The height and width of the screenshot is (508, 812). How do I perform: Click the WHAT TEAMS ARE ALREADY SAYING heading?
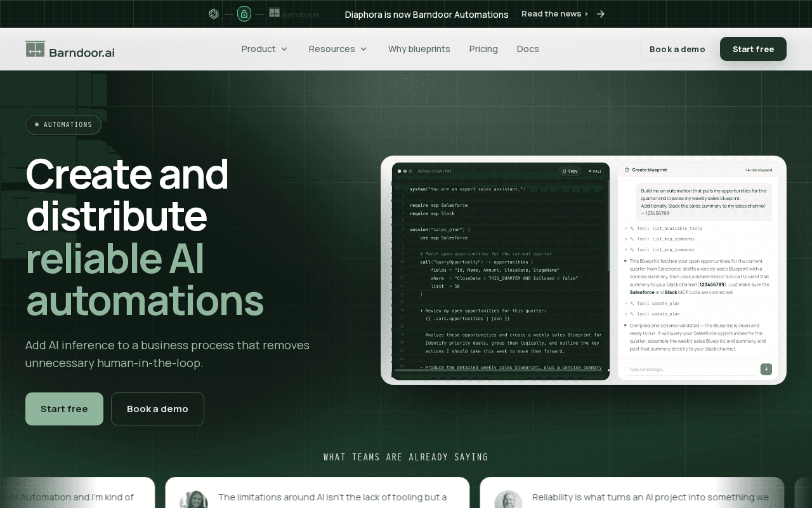point(406,457)
